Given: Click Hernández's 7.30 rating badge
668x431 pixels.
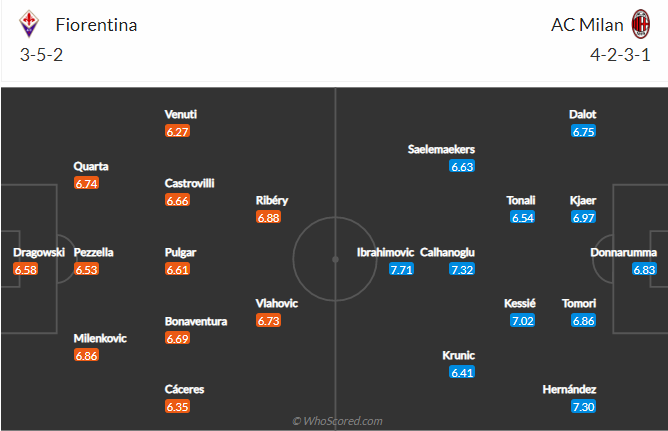Looking at the screenshot, I should pyautogui.click(x=583, y=407).
